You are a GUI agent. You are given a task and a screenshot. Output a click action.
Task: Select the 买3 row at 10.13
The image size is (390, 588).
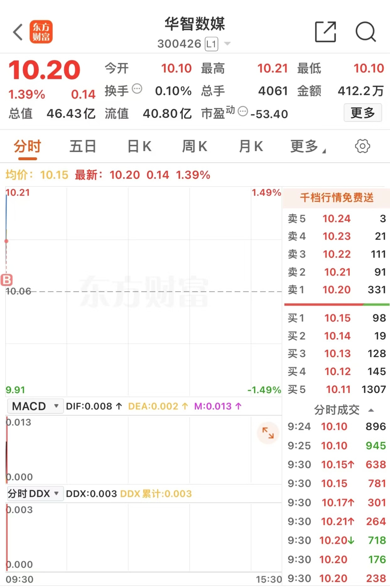337,354
